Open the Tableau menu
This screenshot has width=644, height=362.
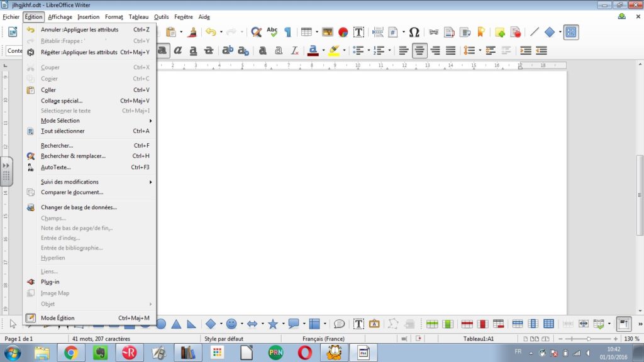(138, 17)
